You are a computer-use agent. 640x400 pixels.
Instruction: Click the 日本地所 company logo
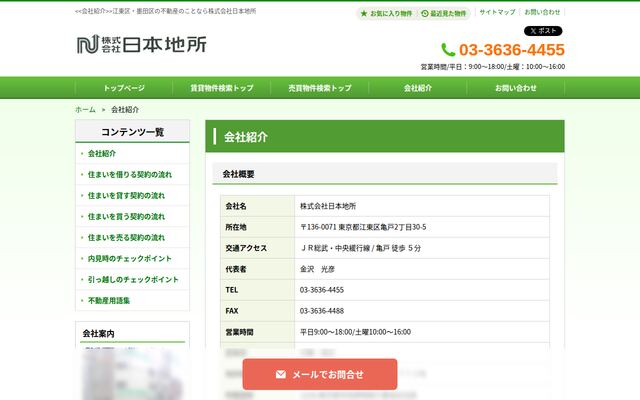pos(142,44)
